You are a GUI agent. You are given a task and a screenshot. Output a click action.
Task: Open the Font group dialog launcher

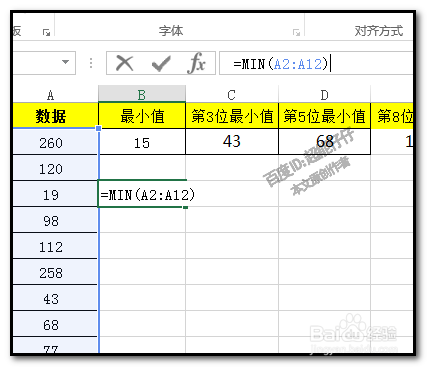point(296,32)
